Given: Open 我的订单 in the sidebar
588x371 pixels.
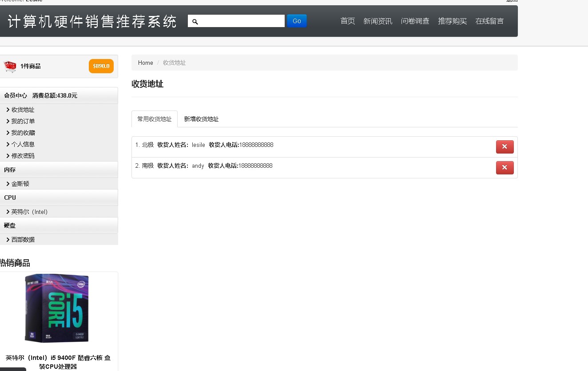Looking at the screenshot, I should click(23, 121).
